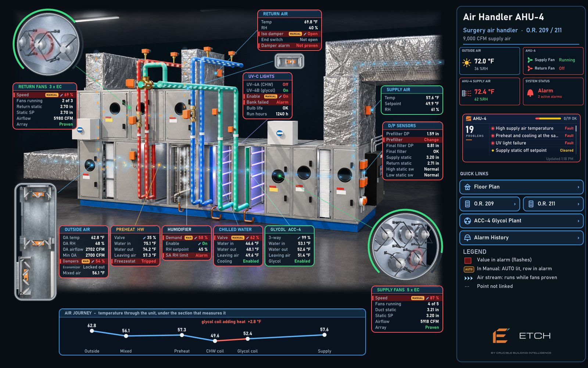Click the Supply Fan running icon
588x368 pixels.
pos(530,60)
